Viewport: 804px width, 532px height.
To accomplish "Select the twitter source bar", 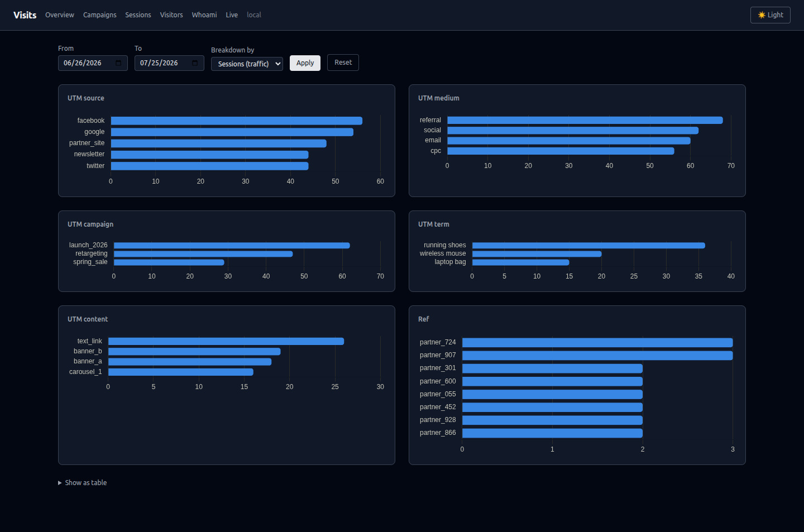I will (210, 166).
